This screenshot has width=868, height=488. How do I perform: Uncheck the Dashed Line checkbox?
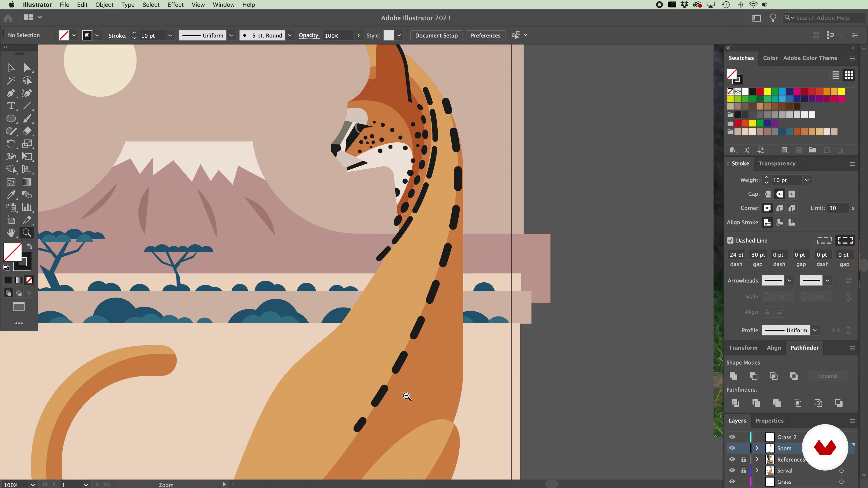coord(730,240)
